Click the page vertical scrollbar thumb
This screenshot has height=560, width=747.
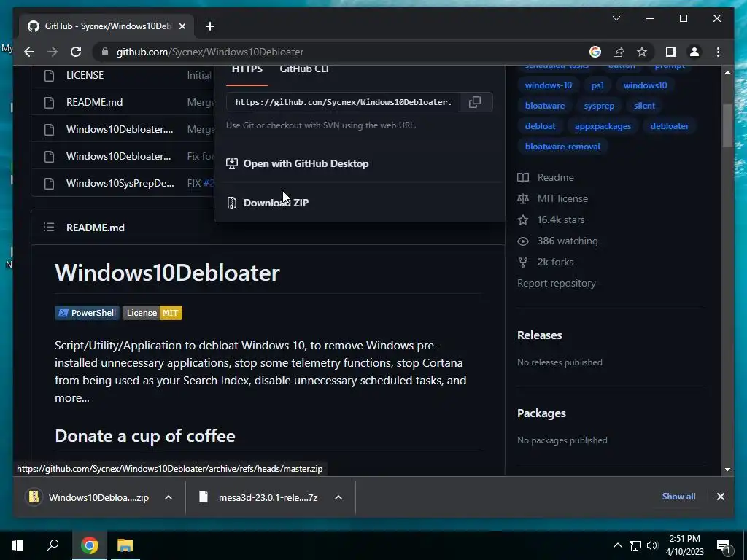click(x=727, y=125)
